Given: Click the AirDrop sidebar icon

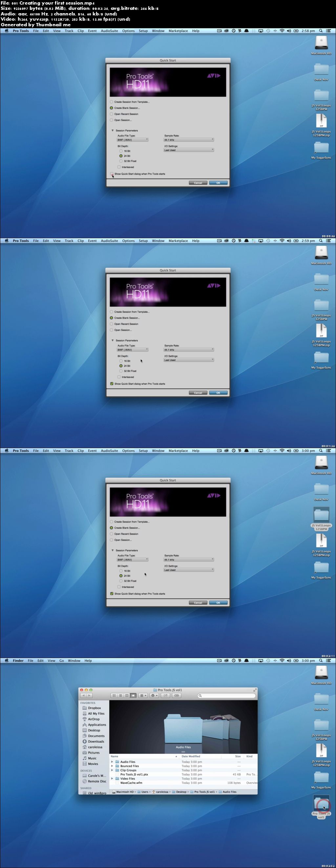Looking at the screenshot, I should coord(85,719).
